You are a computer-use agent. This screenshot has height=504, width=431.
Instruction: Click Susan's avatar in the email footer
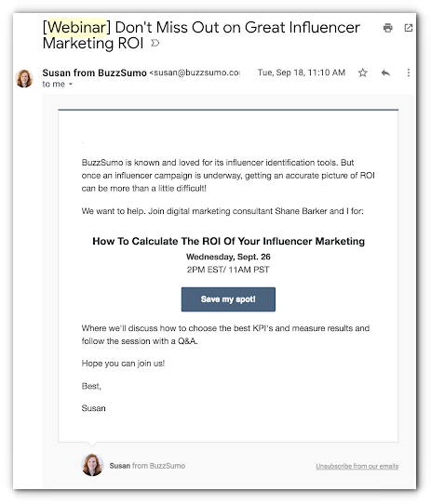pyautogui.click(x=92, y=465)
